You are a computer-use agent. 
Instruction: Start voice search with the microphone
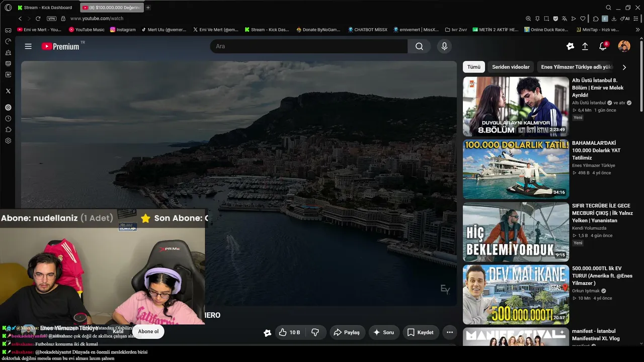point(444,46)
